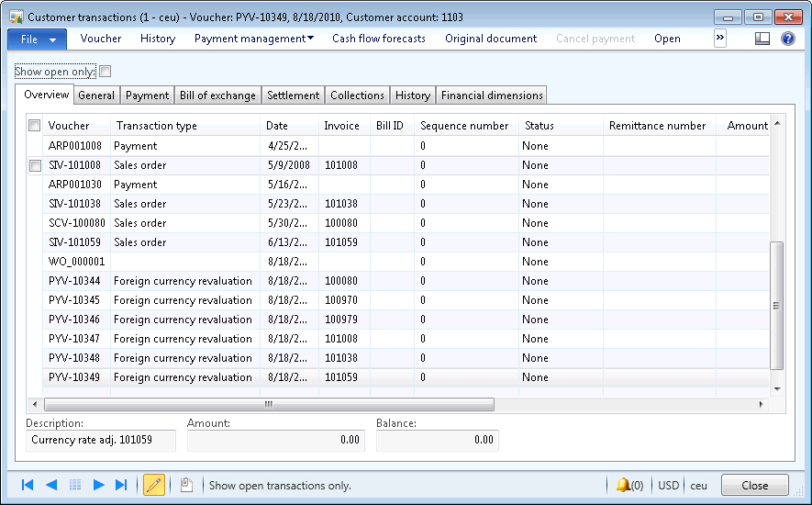This screenshot has width=812, height=505.
Task: Toggle the view layout icon beside help
Action: (x=762, y=39)
